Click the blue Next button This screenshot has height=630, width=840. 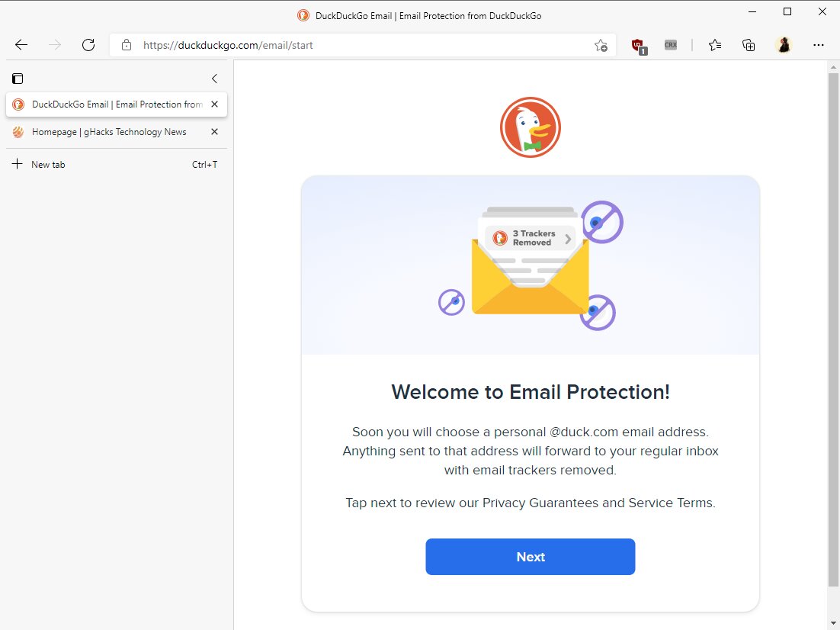click(531, 557)
